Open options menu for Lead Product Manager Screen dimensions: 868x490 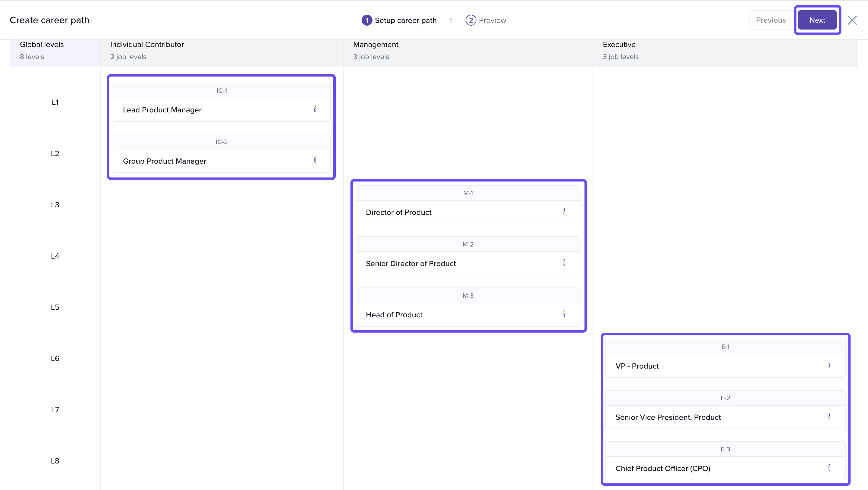(x=315, y=109)
